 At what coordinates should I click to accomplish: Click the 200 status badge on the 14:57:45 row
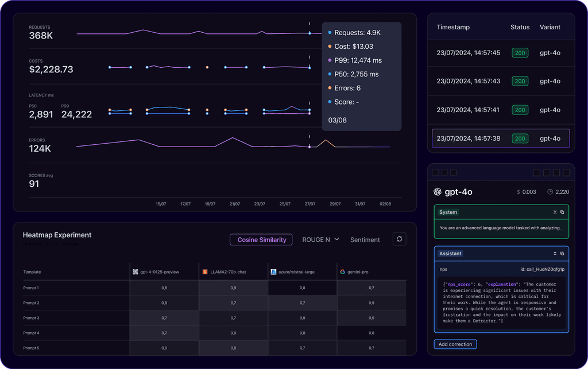click(520, 52)
